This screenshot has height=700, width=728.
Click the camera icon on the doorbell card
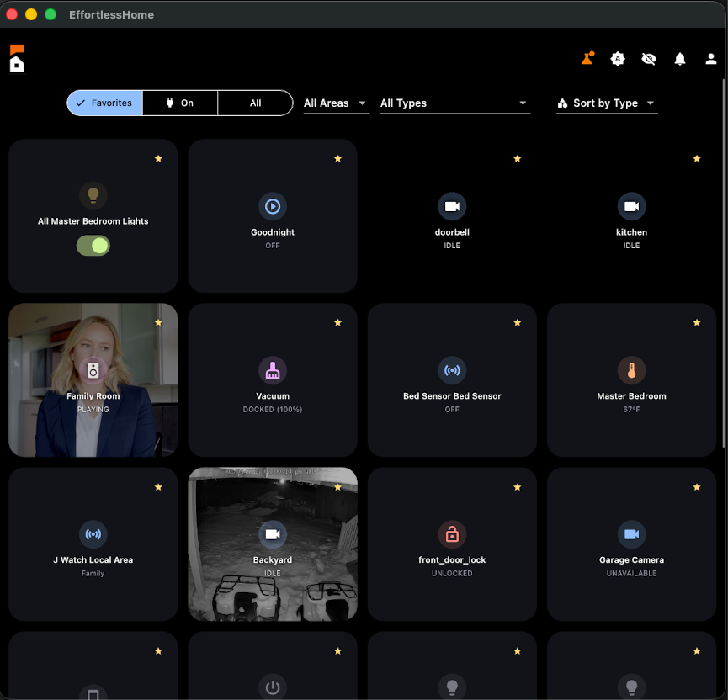point(452,206)
